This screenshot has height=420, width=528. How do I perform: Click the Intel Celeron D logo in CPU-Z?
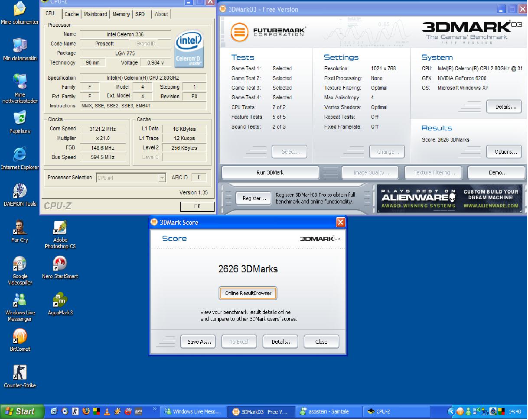(189, 50)
